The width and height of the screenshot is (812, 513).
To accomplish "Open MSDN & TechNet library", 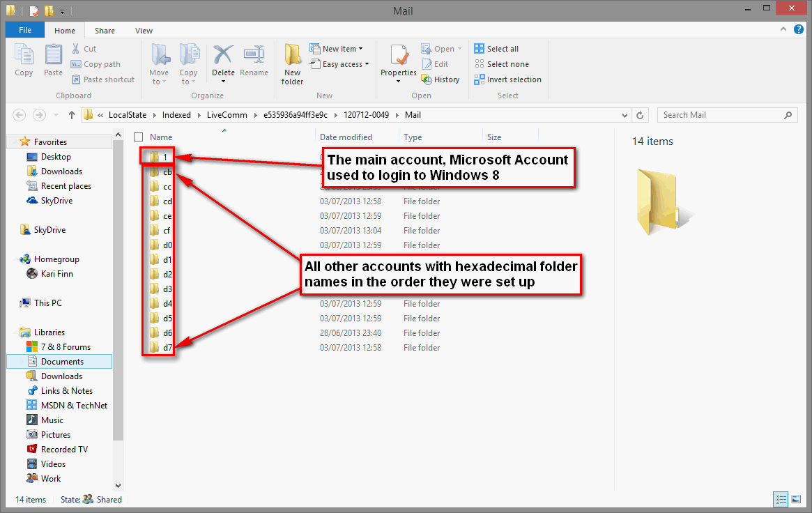I will tap(67, 406).
